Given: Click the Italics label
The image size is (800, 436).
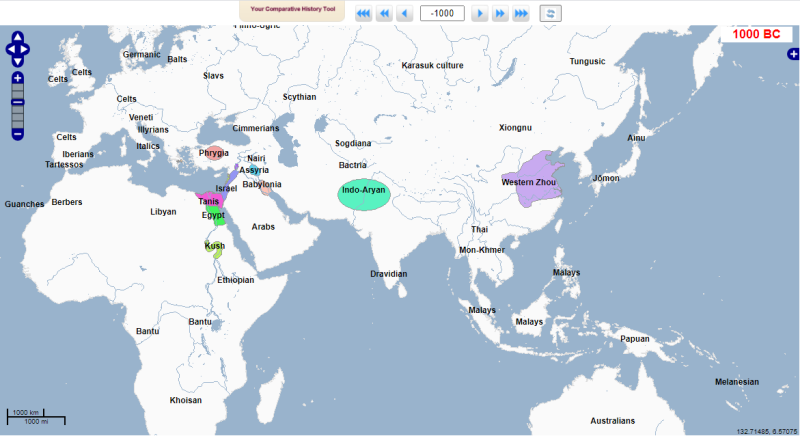Looking at the screenshot, I should tap(148, 146).
